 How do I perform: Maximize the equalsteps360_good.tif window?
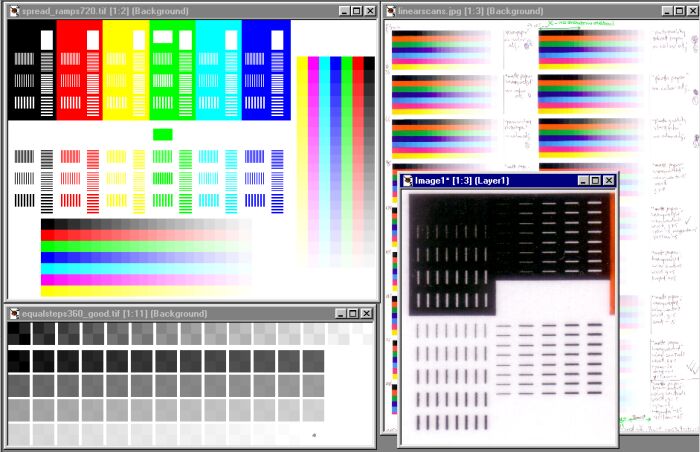click(x=355, y=314)
